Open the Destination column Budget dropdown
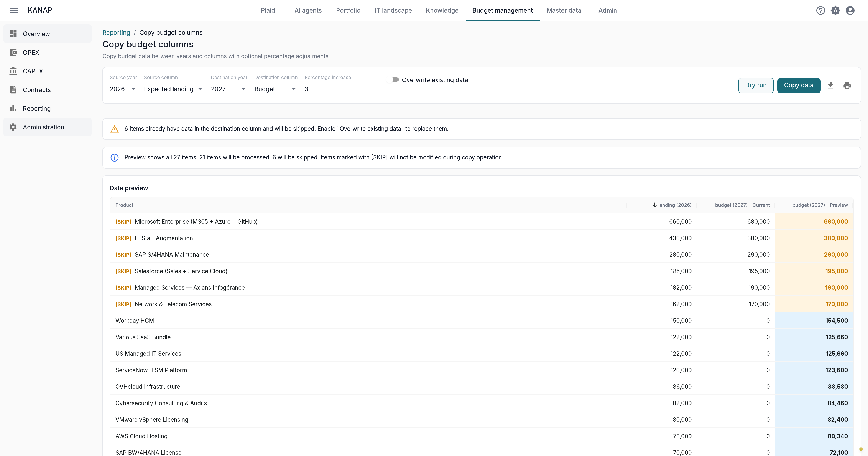Screen dimensions: 868x456 pyautogui.click(x=276, y=89)
